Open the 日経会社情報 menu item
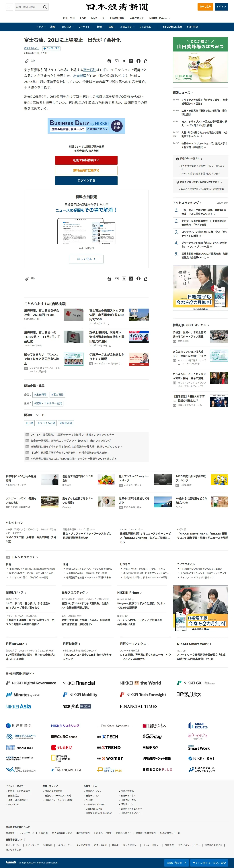Image resolution: width=234 pixels, height=868 pixels. tap(117, 18)
